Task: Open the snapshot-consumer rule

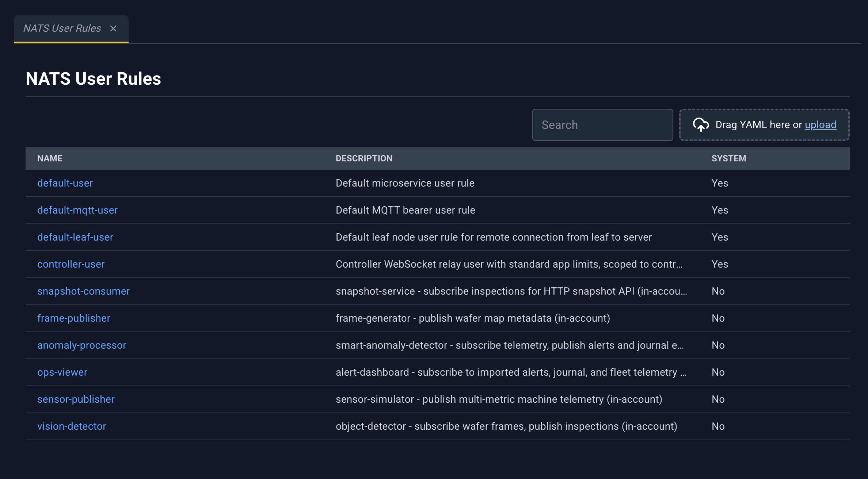Action: point(83,291)
